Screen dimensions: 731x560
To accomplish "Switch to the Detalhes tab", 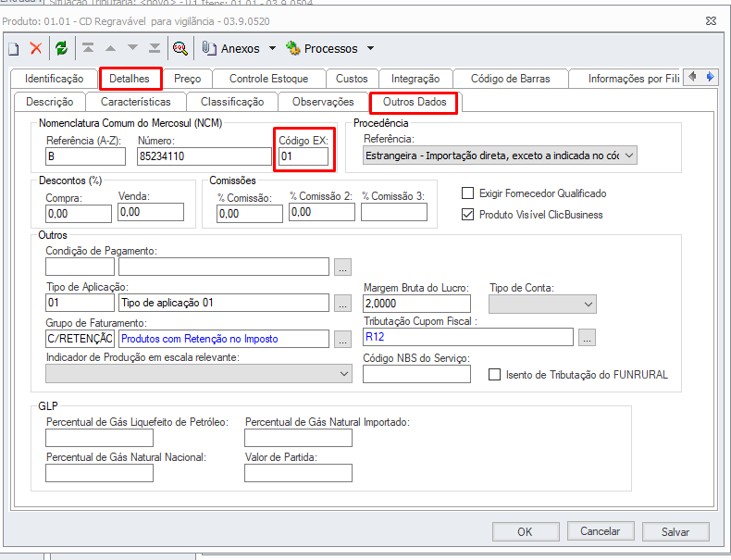I will click(x=130, y=79).
